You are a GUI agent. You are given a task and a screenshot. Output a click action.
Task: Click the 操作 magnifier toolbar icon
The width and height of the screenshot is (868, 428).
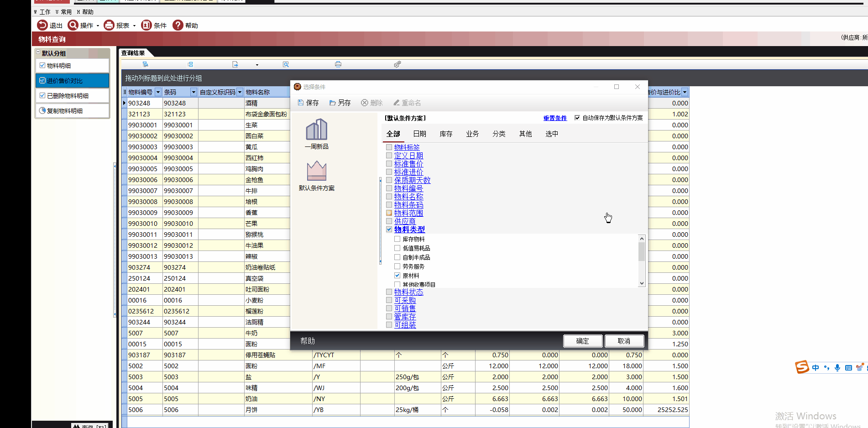(73, 25)
